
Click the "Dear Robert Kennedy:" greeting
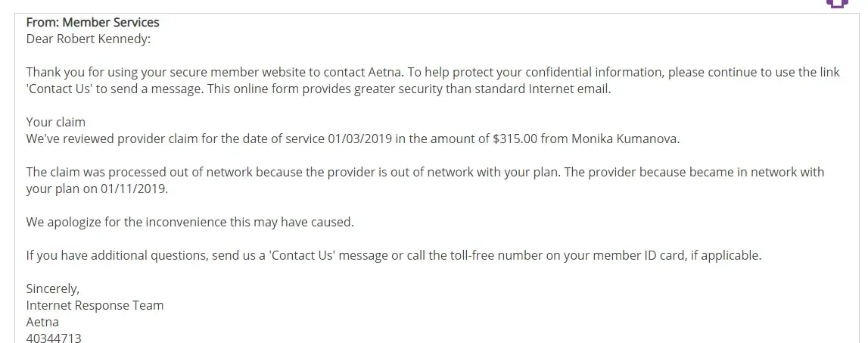89,39
